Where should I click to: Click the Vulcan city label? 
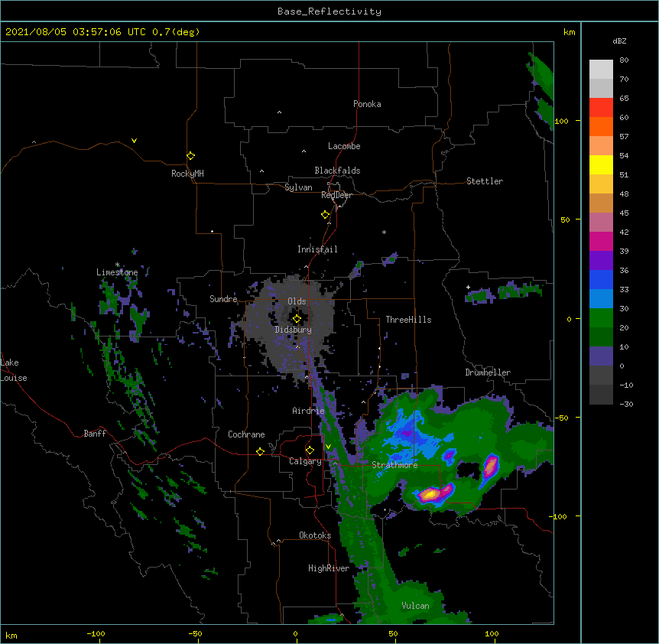click(415, 606)
